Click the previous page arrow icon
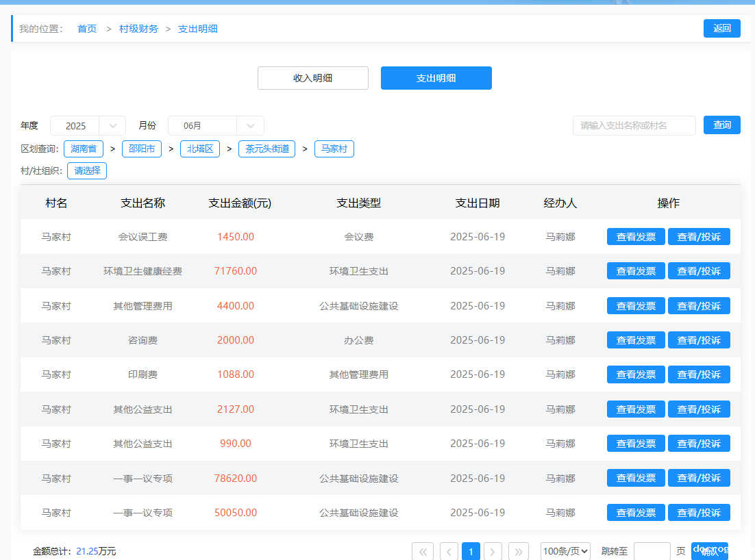 click(x=449, y=552)
